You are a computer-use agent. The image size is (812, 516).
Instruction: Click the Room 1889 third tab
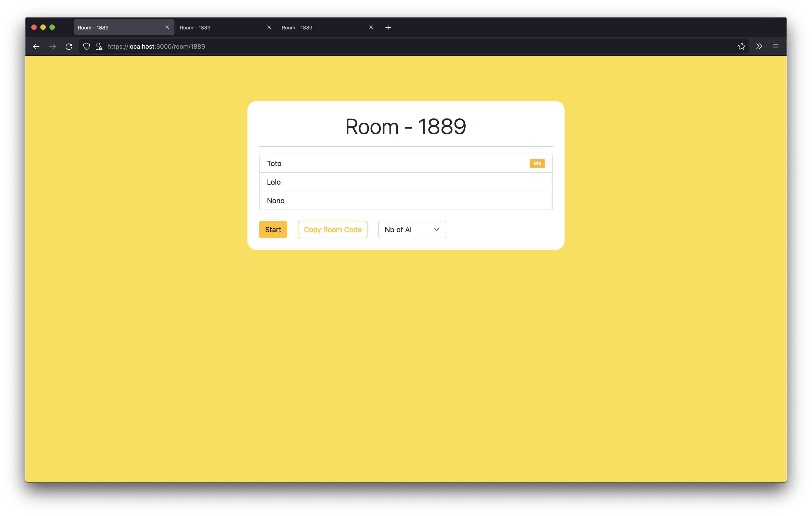297,27
